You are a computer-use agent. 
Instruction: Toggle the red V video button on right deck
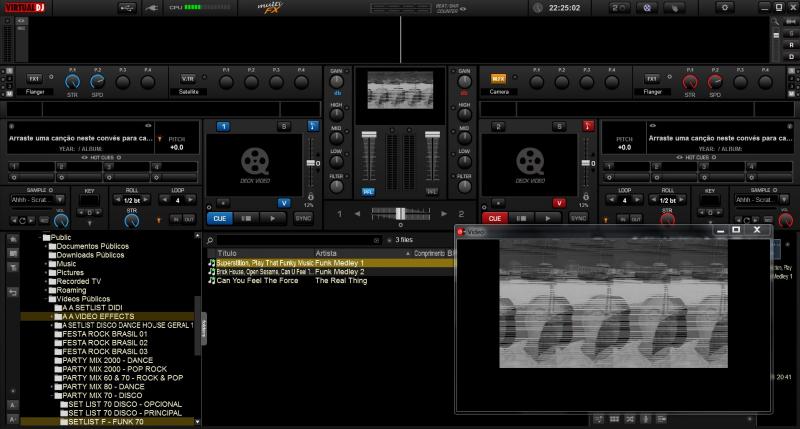click(x=559, y=203)
